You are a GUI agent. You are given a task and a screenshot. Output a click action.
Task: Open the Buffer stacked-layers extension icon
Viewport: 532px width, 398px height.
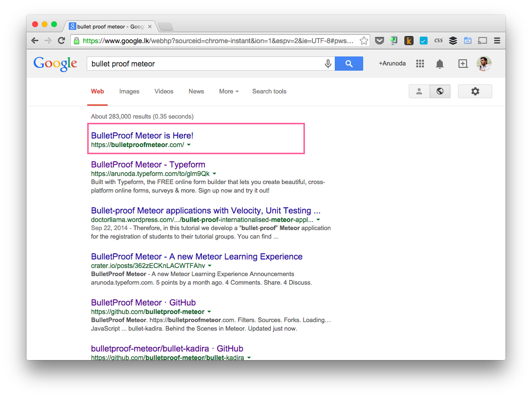point(453,41)
